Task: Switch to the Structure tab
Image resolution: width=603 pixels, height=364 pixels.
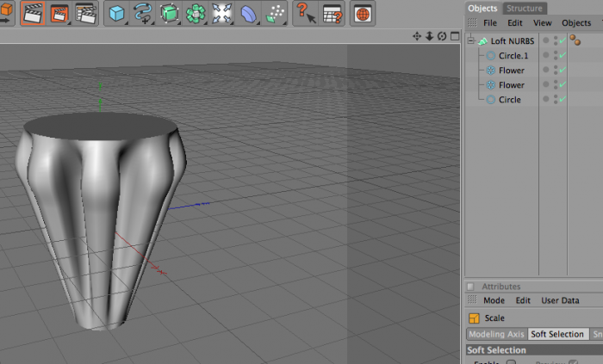Action: pyautogui.click(x=524, y=8)
